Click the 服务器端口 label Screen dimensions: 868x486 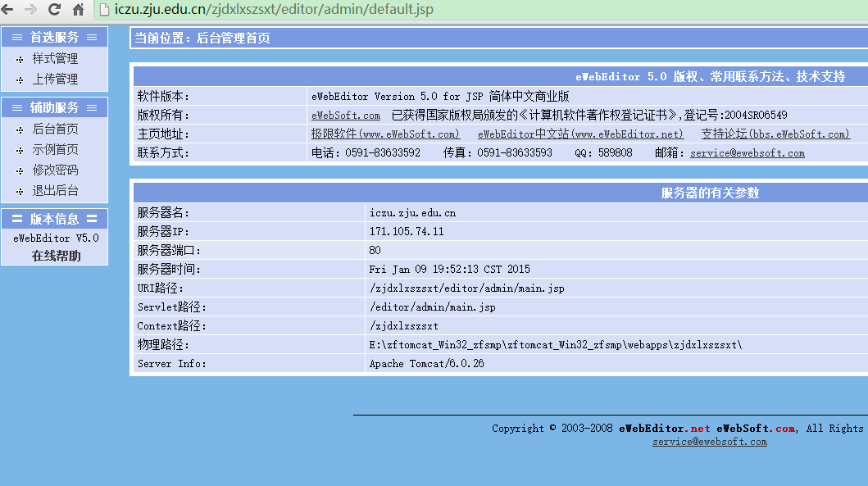point(169,251)
